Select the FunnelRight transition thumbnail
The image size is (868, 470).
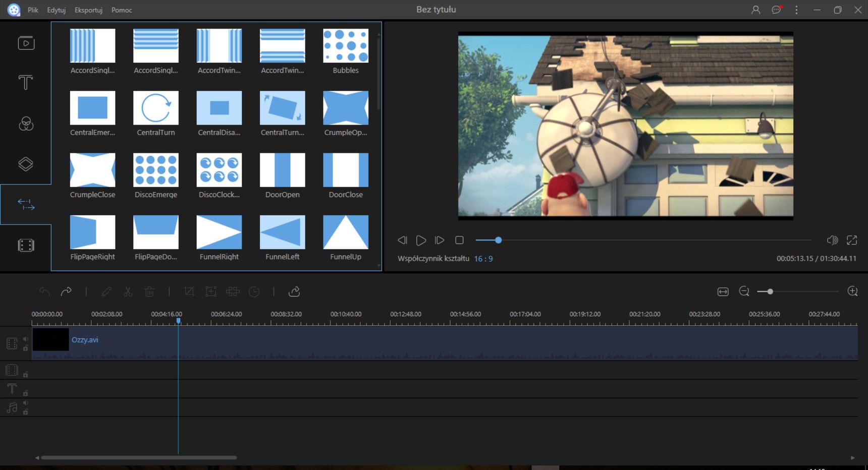[x=219, y=232]
